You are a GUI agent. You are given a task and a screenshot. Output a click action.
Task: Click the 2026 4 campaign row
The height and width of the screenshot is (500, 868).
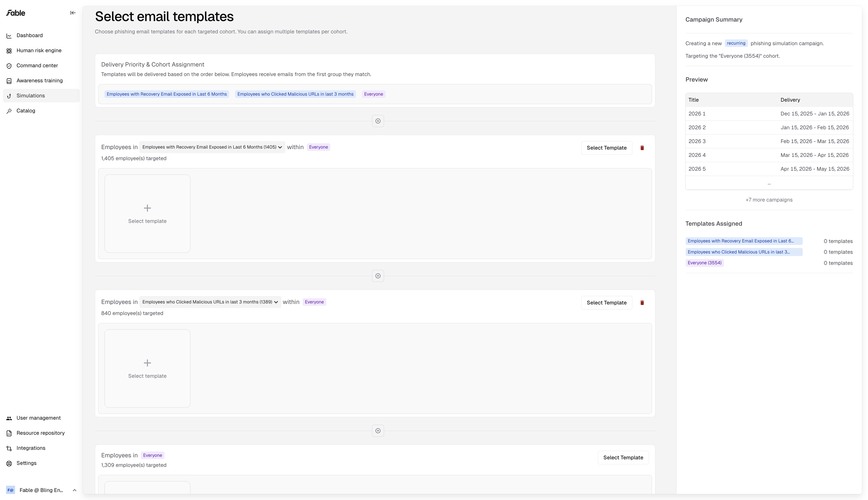coord(769,155)
